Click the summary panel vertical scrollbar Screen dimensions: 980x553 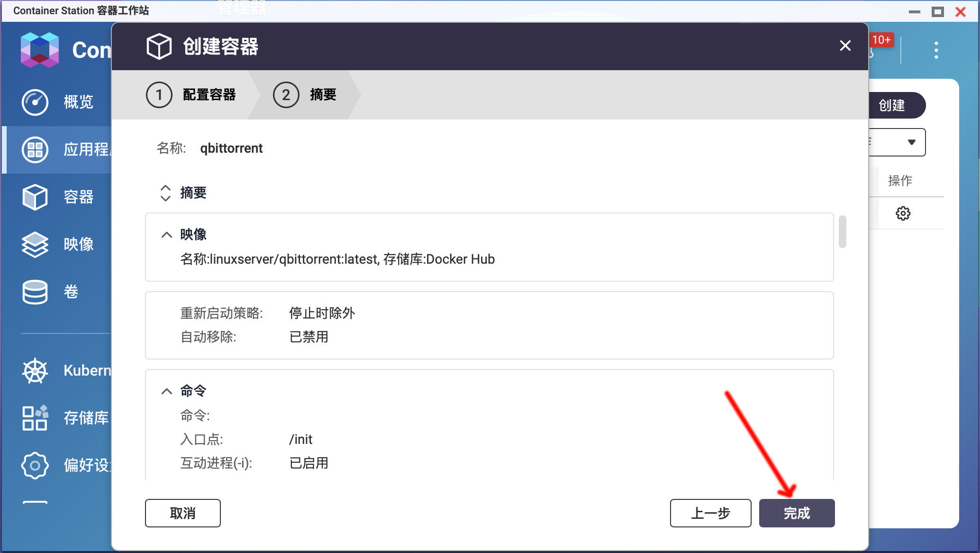(842, 232)
